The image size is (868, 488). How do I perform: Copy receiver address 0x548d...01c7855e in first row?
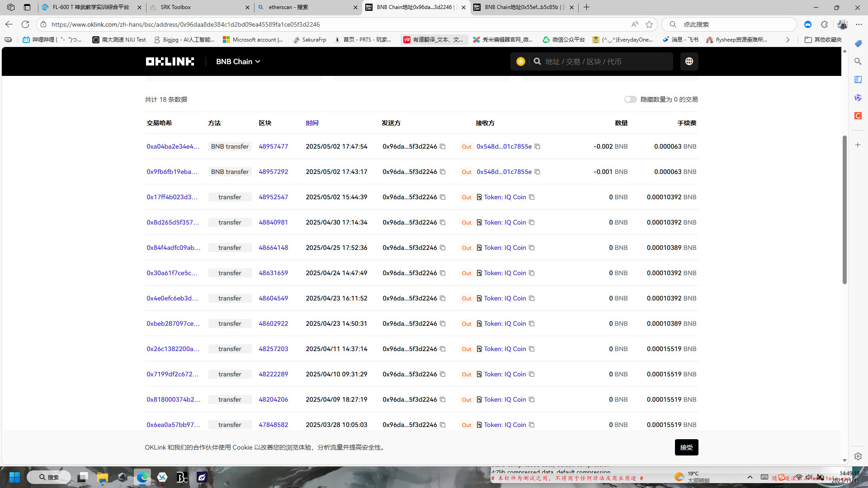click(537, 146)
